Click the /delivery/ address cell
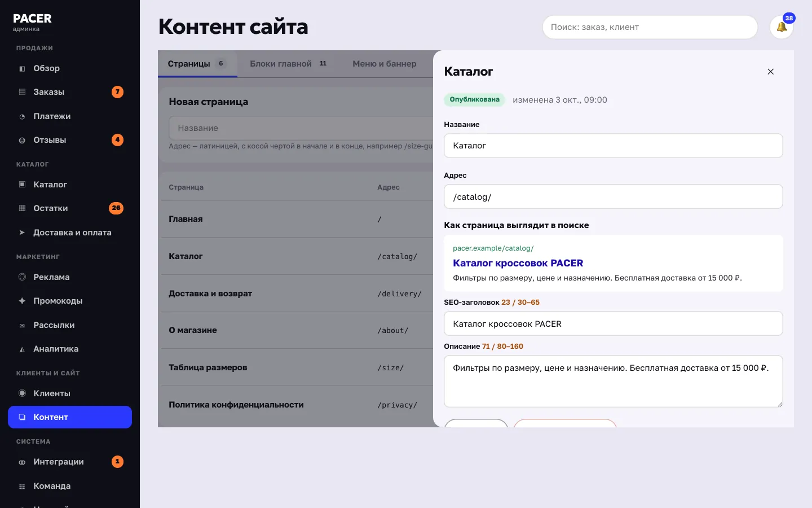This screenshot has height=508, width=812. tap(399, 294)
